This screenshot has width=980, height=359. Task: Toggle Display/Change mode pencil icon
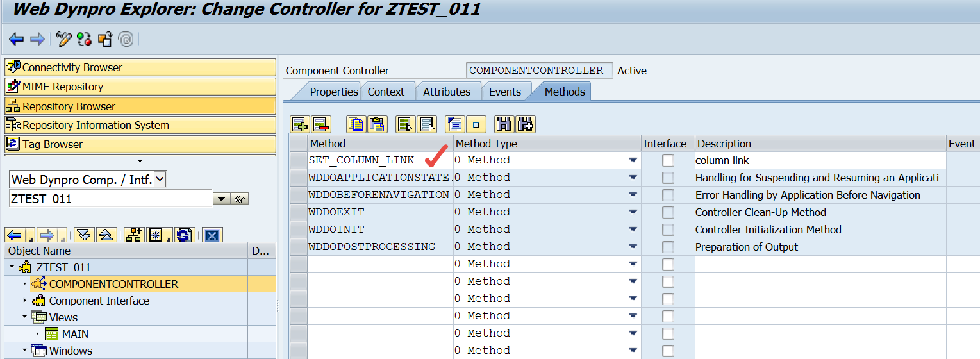pos(63,40)
